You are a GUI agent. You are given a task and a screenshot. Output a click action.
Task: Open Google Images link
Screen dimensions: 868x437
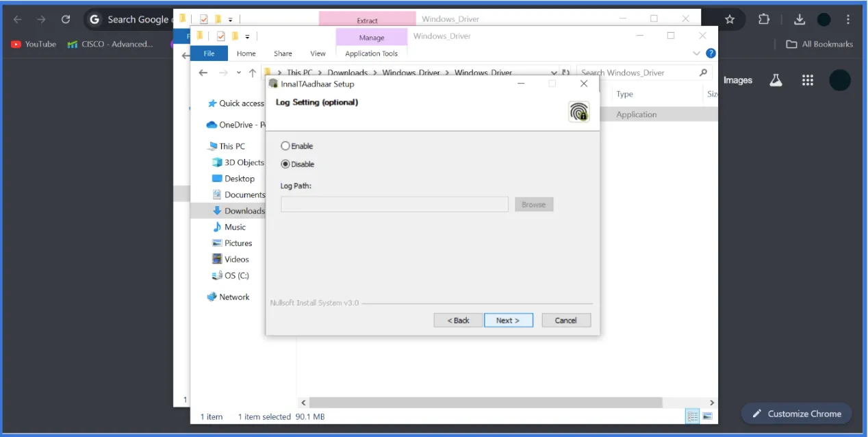pyautogui.click(x=738, y=80)
